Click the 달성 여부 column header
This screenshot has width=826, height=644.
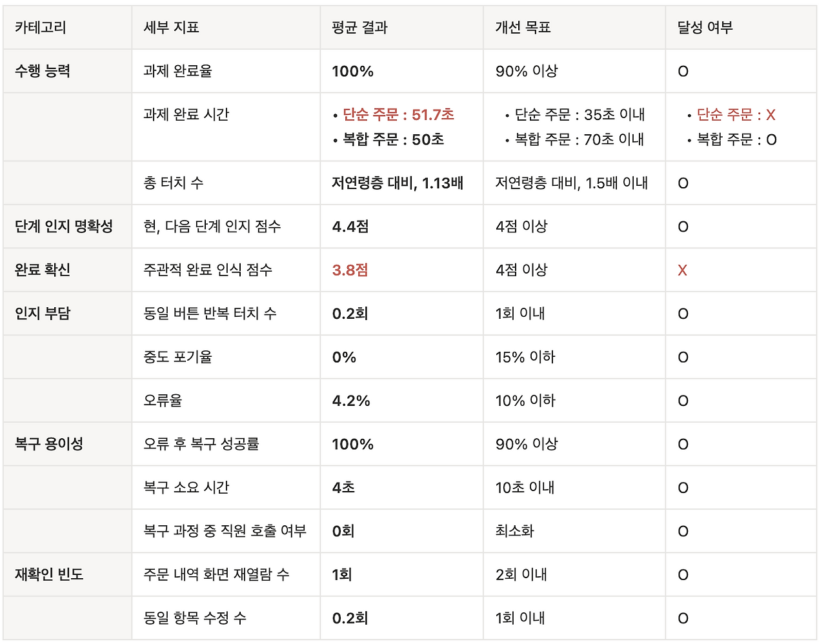[741, 28]
